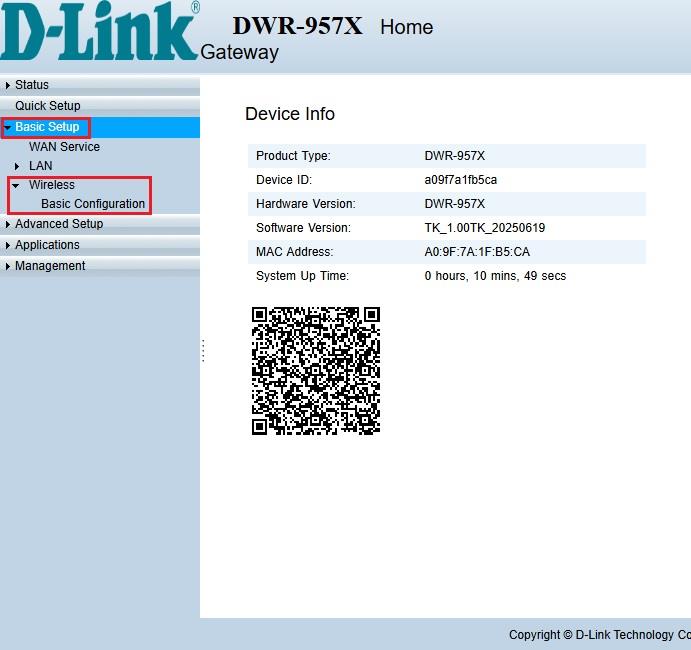Click MAC Address A0:9F:7A:1F:B5:CA

click(477, 252)
